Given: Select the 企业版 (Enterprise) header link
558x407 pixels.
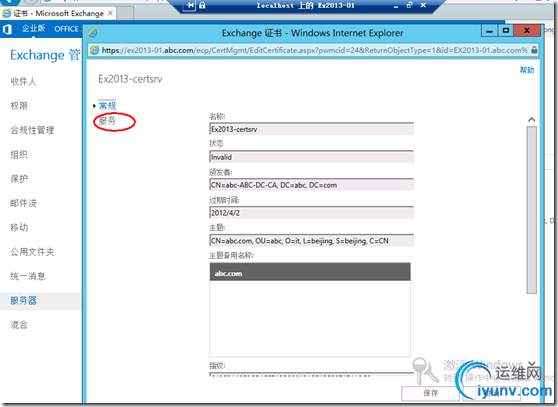Looking at the screenshot, I should [33, 28].
